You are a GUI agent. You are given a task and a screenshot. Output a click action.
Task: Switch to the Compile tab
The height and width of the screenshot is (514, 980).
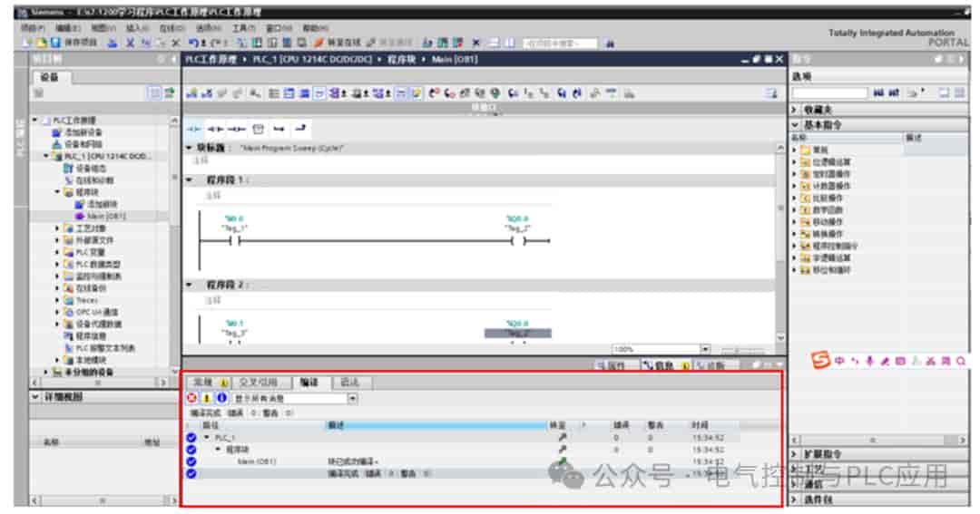pos(309,383)
